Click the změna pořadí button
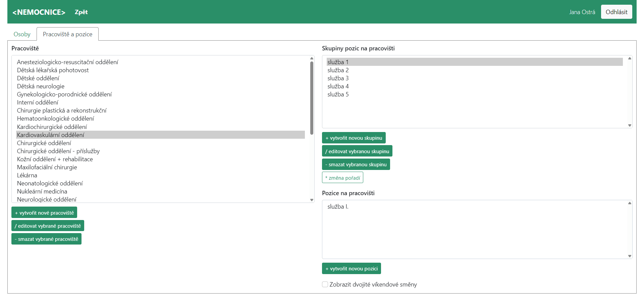 pyautogui.click(x=342, y=178)
